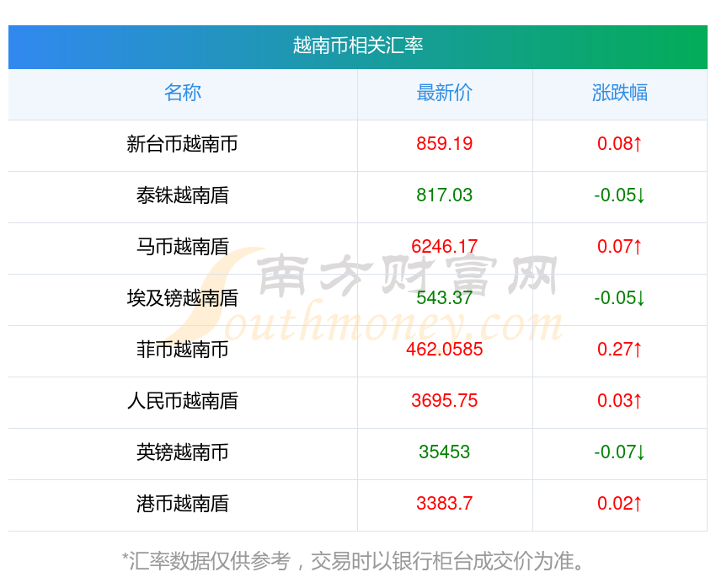Select the 马币越南盾 row name
The height and width of the screenshot is (588, 716).
tap(183, 247)
